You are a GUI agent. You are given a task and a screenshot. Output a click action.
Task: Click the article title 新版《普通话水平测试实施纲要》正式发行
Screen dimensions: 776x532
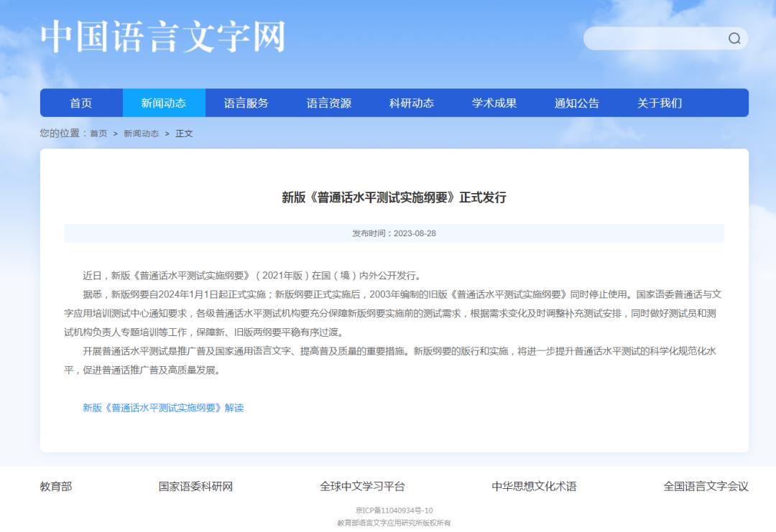pyautogui.click(x=394, y=197)
